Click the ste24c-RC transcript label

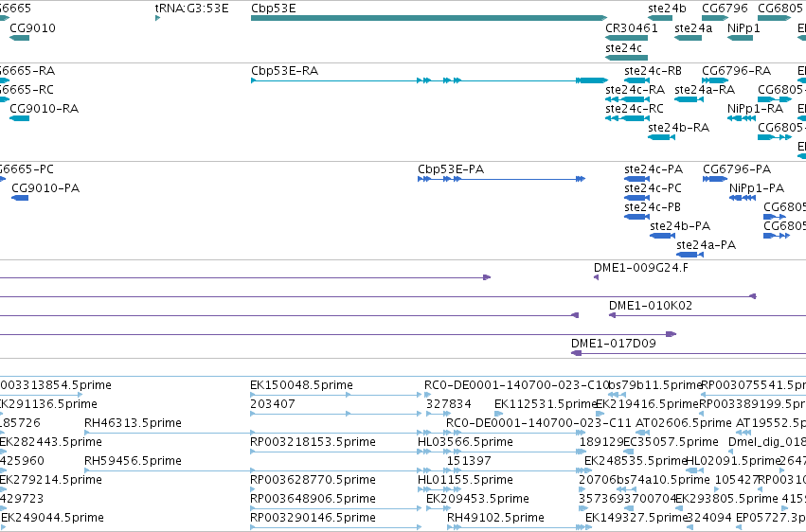[635, 108]
